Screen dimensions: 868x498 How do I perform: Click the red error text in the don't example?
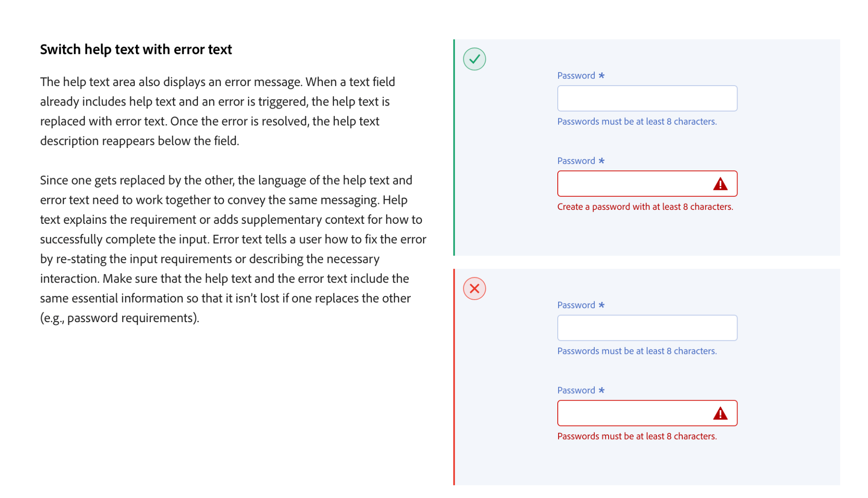click(x=637, y=436)
